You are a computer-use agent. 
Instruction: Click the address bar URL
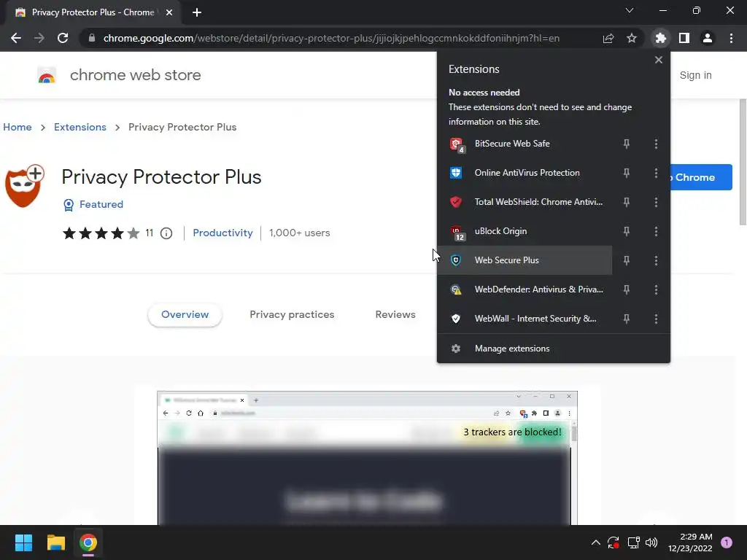pyautogui.click(x=331, y=38)
